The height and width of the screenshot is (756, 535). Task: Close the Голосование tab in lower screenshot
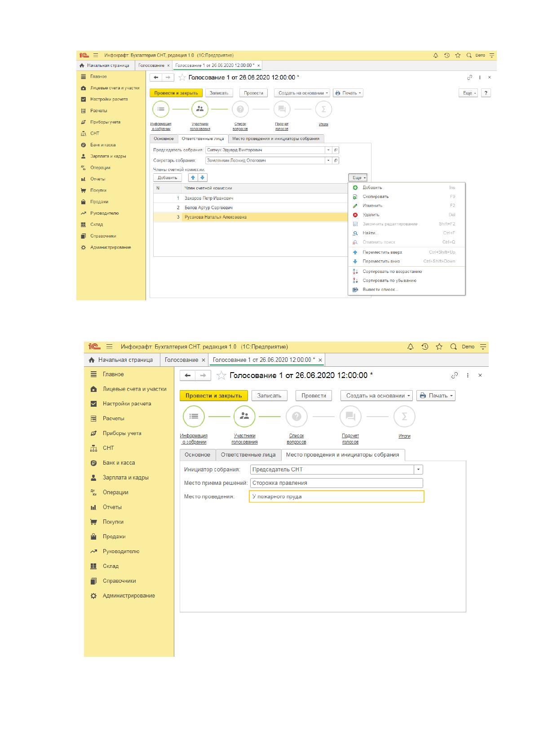[x=203, y=360]
